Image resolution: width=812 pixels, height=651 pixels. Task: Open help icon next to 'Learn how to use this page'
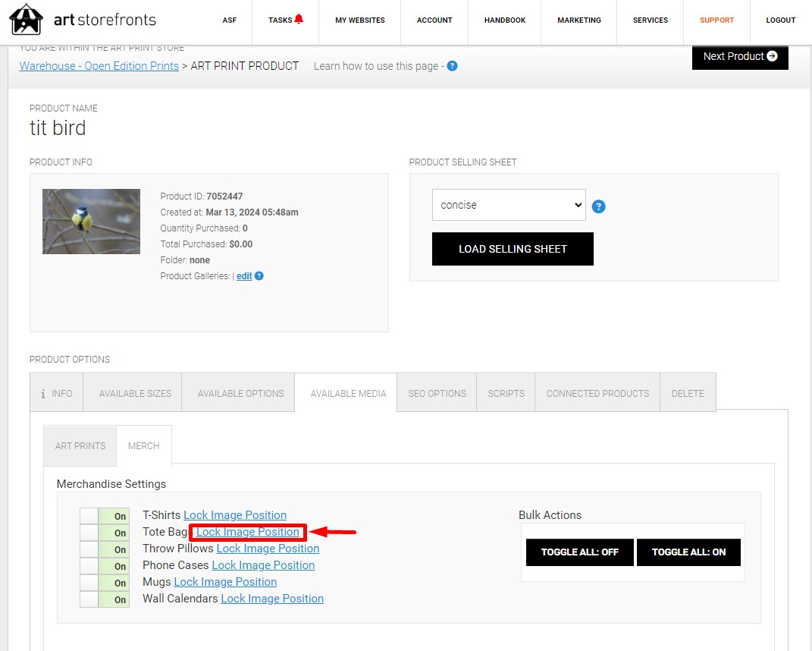coord(452,66)
